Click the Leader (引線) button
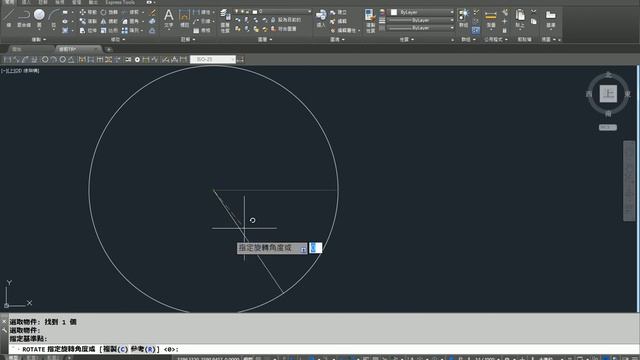This screenshot has height=360, width=640. coord(202,21)
